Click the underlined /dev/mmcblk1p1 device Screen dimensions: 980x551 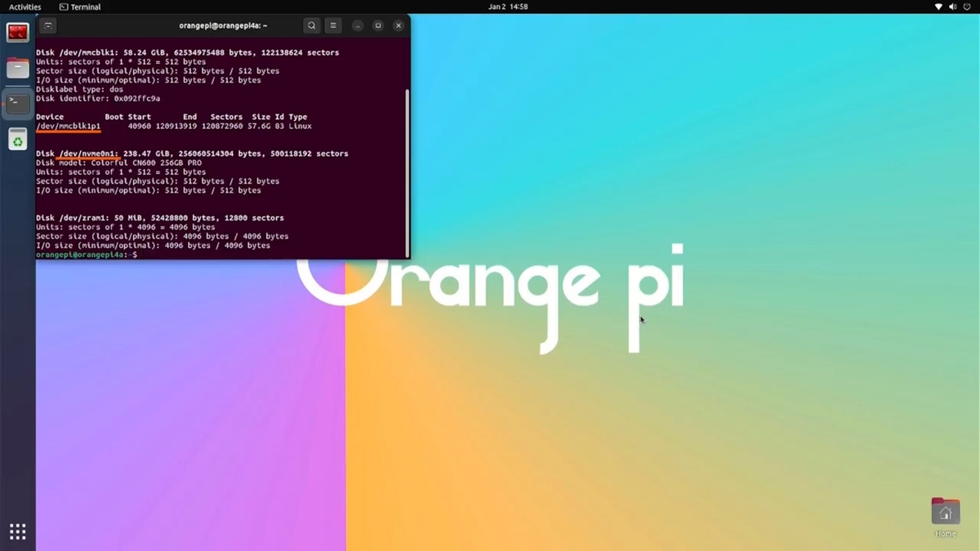(x=69, y=126)
